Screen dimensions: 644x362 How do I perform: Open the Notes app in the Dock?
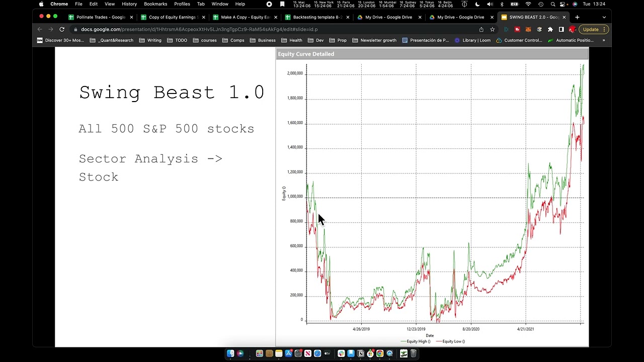279,353
